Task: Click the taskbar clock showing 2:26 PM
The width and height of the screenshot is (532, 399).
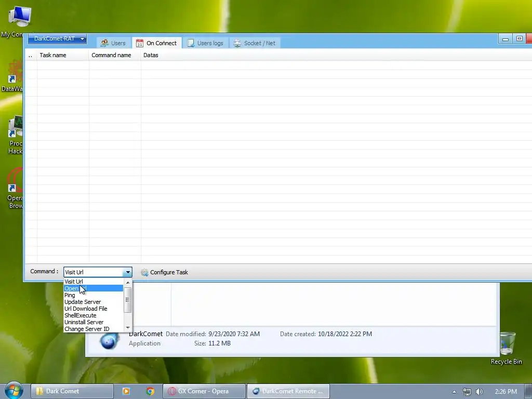Action: pyautogui.click(x=506, y=392)
